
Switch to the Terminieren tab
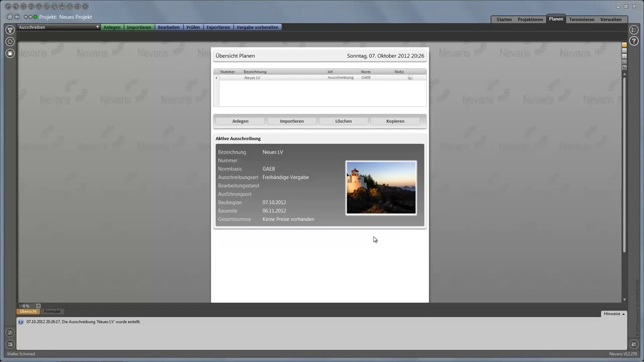pyautogui.click(x=582, y=20)
